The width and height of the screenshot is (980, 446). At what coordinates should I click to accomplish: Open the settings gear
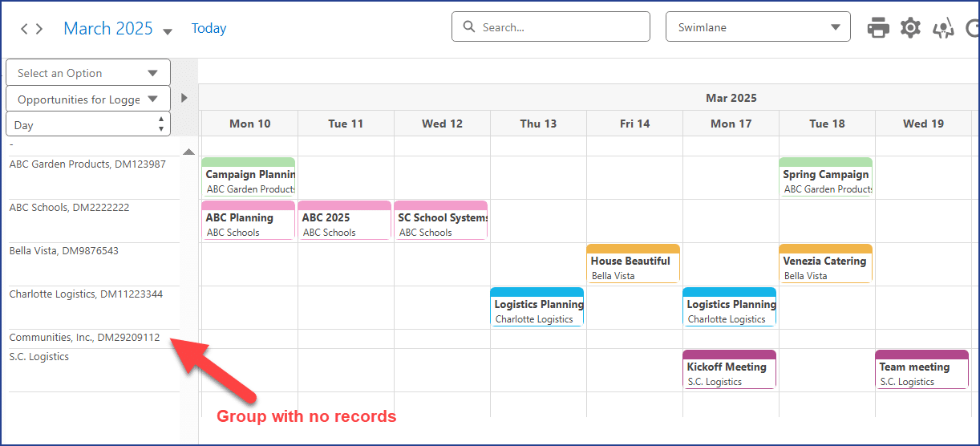tap(910, 28)
